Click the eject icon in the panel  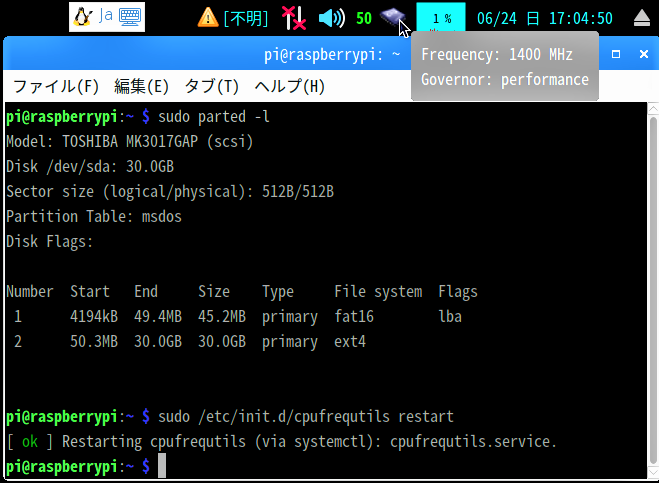click(x=642, y=18)
